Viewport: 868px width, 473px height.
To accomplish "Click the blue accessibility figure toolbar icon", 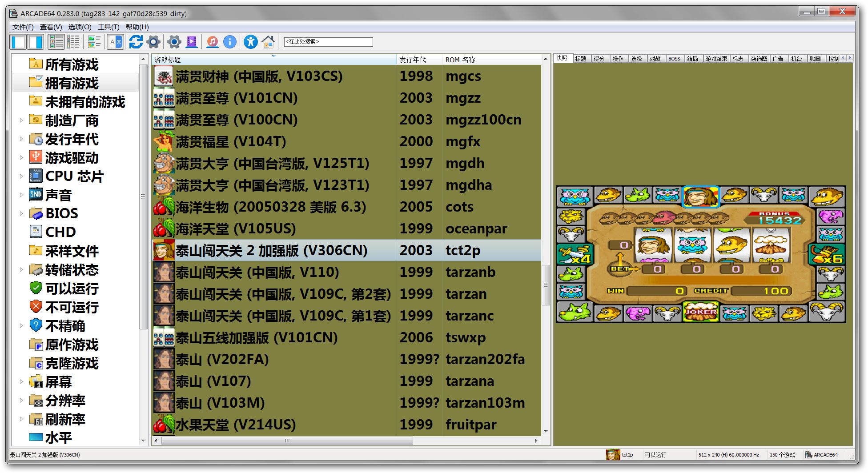I will (x=250, y=42).
